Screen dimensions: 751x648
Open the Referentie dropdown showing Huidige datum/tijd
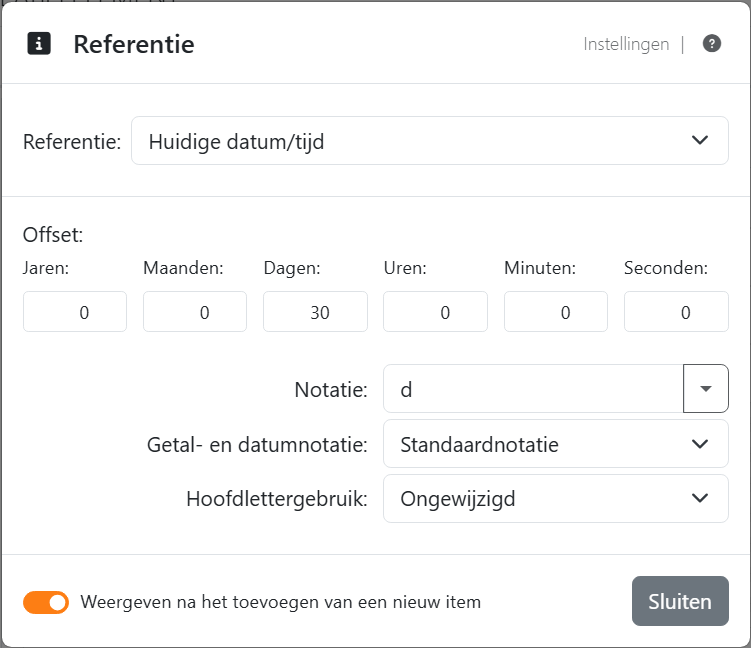coord(430,141)
